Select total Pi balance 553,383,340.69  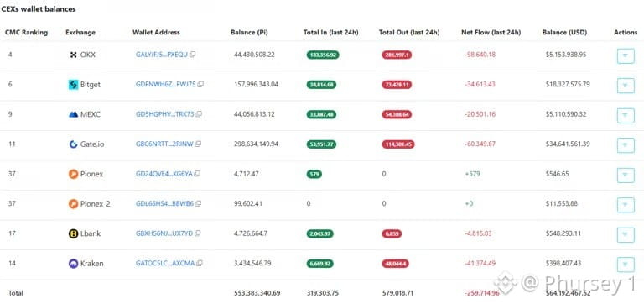coord(257,293)
